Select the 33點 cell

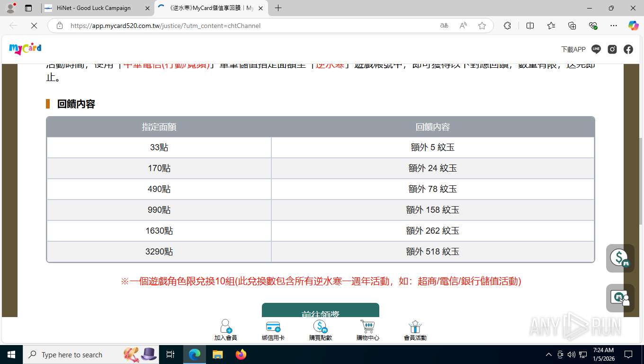coord(159,147)
